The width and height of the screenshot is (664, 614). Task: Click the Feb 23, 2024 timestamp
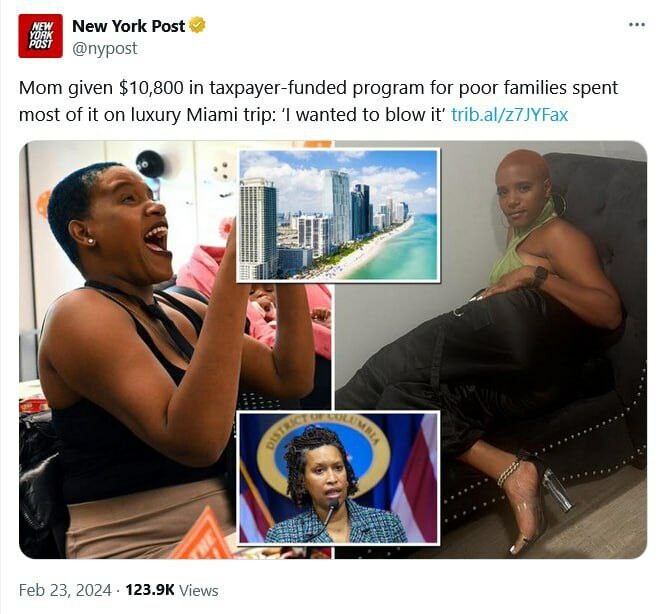point(65,590)
